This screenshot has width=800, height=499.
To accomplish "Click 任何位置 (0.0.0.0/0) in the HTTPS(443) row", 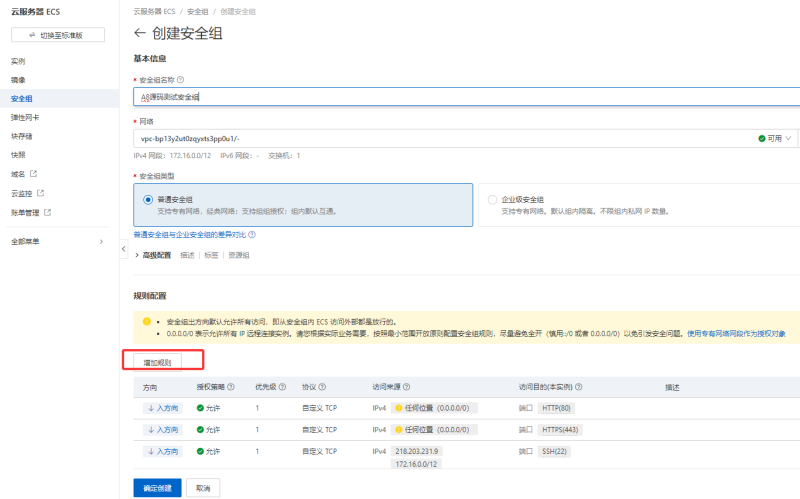I will (x=434, y=430).
